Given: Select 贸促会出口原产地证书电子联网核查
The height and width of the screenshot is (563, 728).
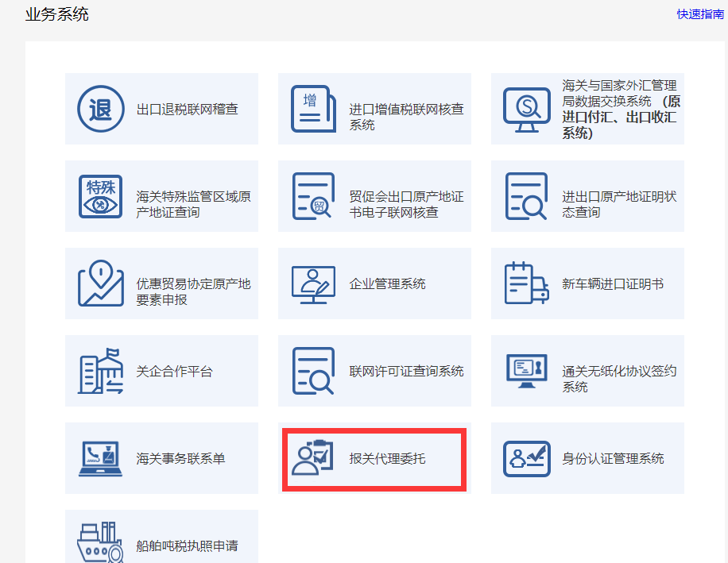Looking at the screenshot, I should (374, 196).
